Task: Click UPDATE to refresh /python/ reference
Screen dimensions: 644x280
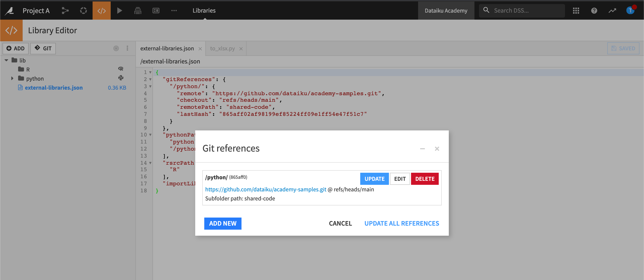Action: 374,179
